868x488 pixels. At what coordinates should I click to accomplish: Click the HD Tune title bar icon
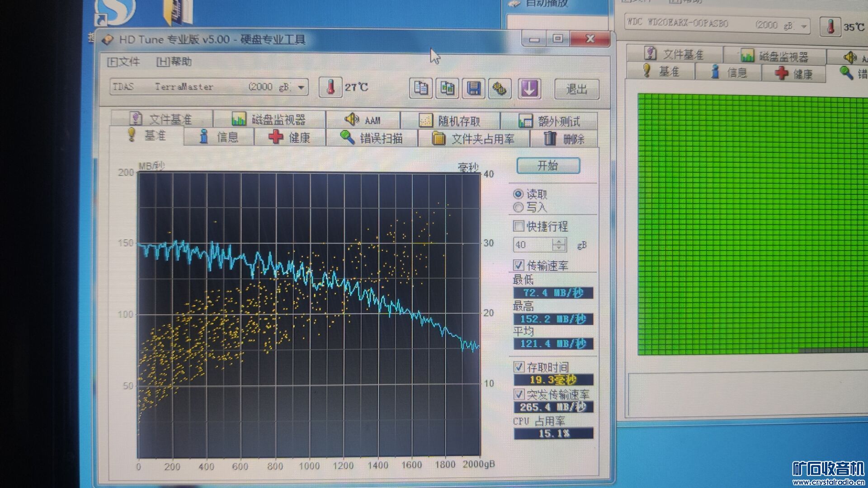pyautogui.click(x=108, y=40)
